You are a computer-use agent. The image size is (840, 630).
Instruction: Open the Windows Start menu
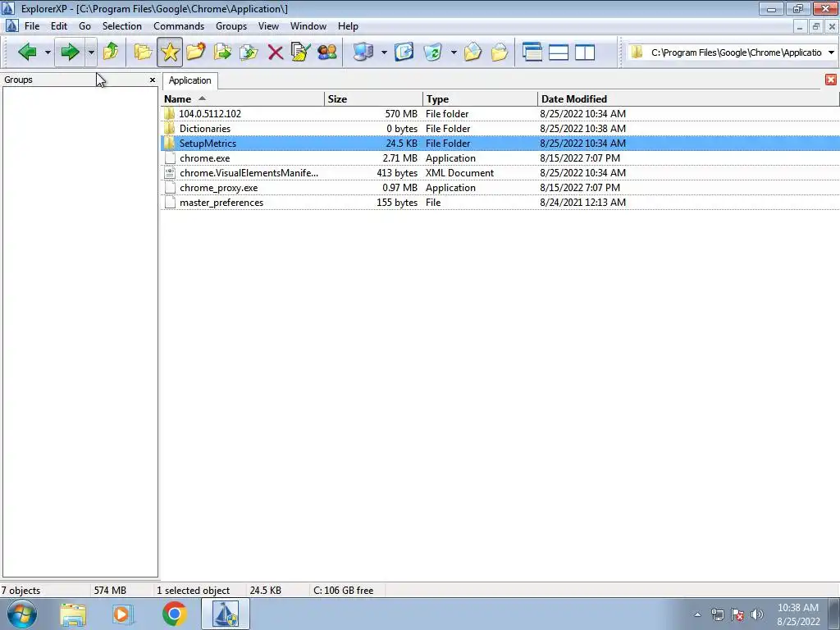[22, 614]
